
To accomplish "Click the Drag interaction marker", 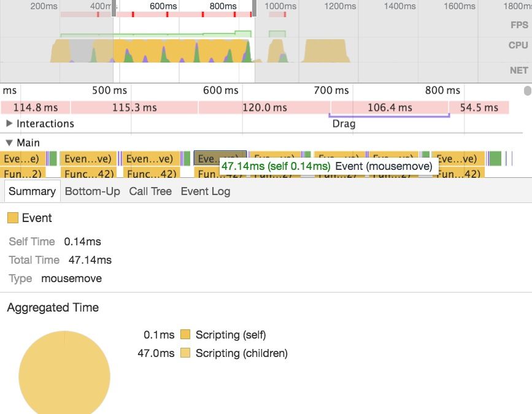I will click(389, 117).
